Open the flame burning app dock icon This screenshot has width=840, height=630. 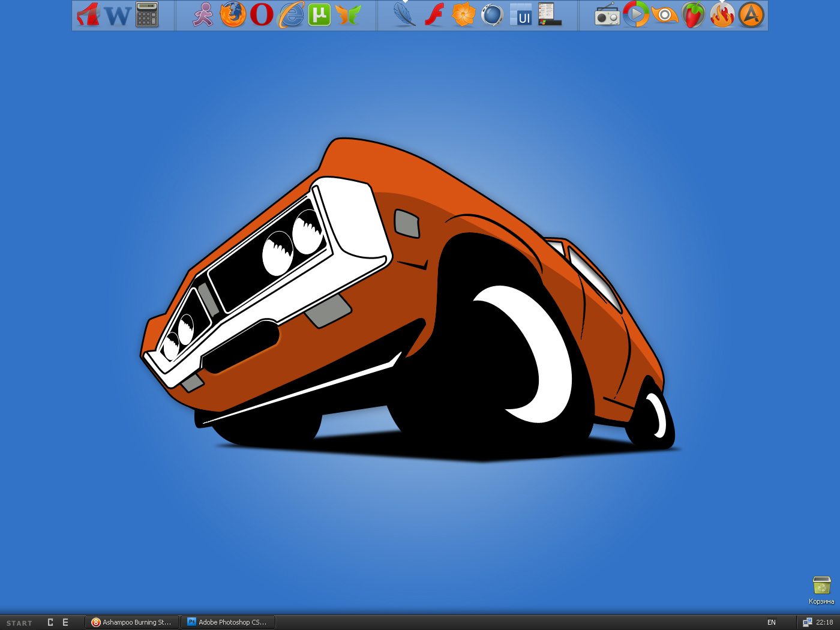722,15
